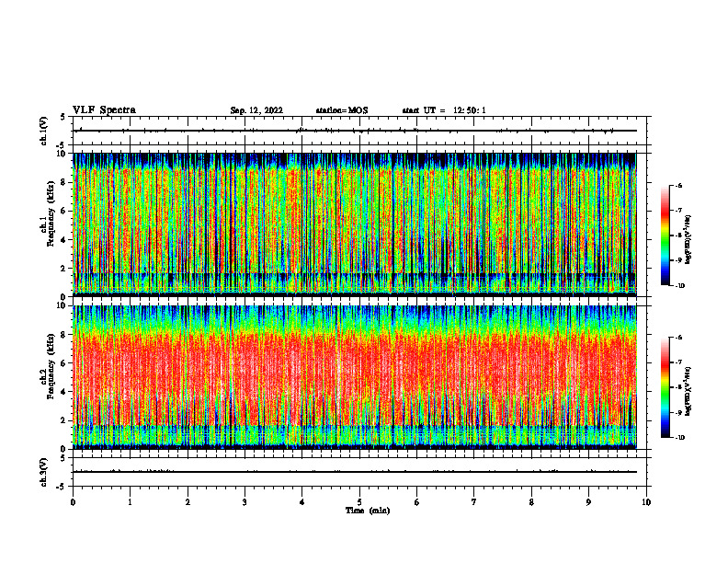The height and width of the screenshot is (563, 728).
Task: Click the ch.1 spectrogram panel
Action: pos(355,224)
